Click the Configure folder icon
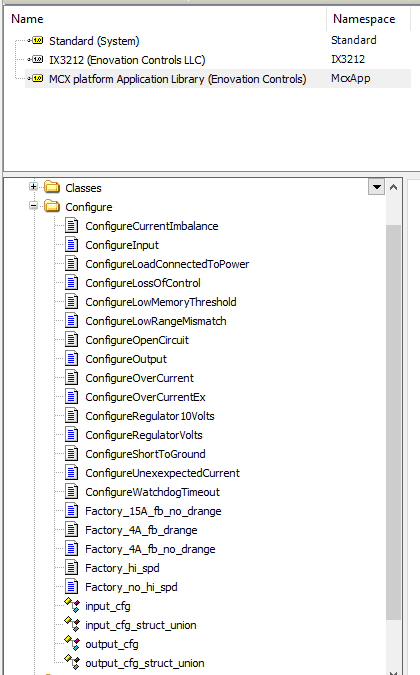The width and height of the screenshot is (420, 675). pyautogui.click(x=52, y=206)
